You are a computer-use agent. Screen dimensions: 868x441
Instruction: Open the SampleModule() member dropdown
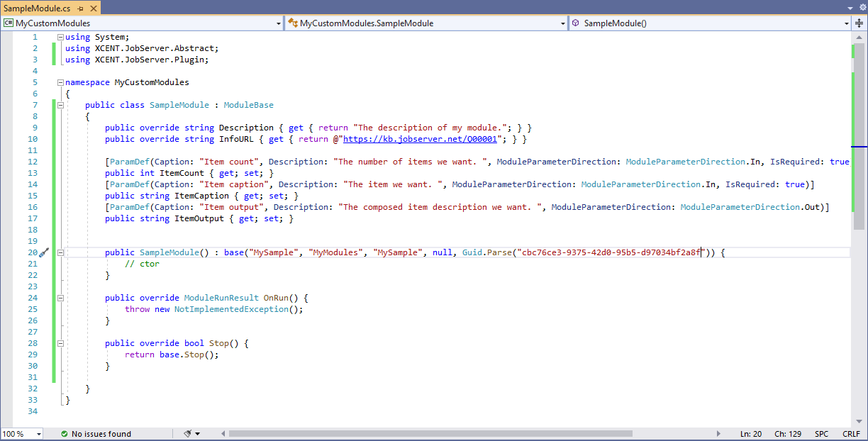click(846, 23)
